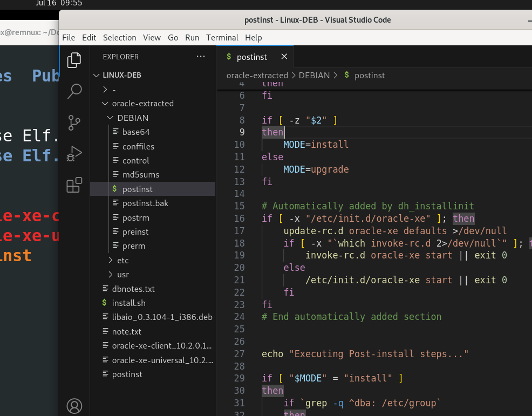
Task: Click line number 16 in gutter
Action: pyautogui.click(x=239, y=218)
